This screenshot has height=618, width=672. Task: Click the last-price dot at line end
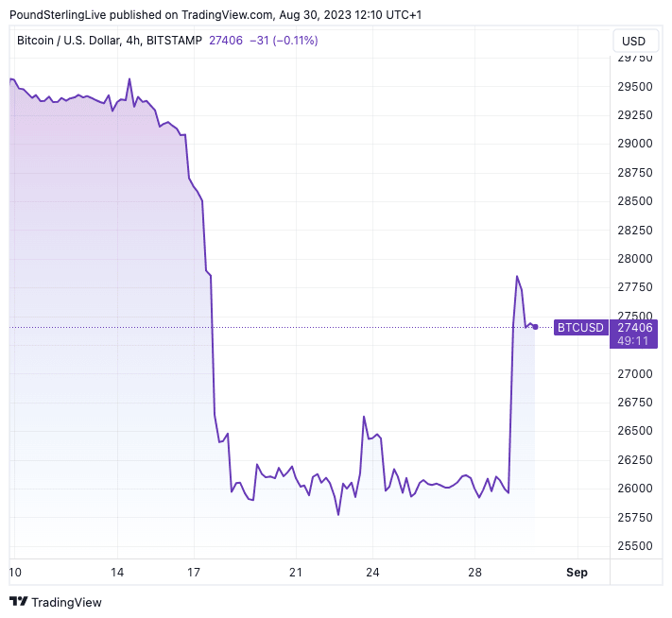click(x=536, y=327)
